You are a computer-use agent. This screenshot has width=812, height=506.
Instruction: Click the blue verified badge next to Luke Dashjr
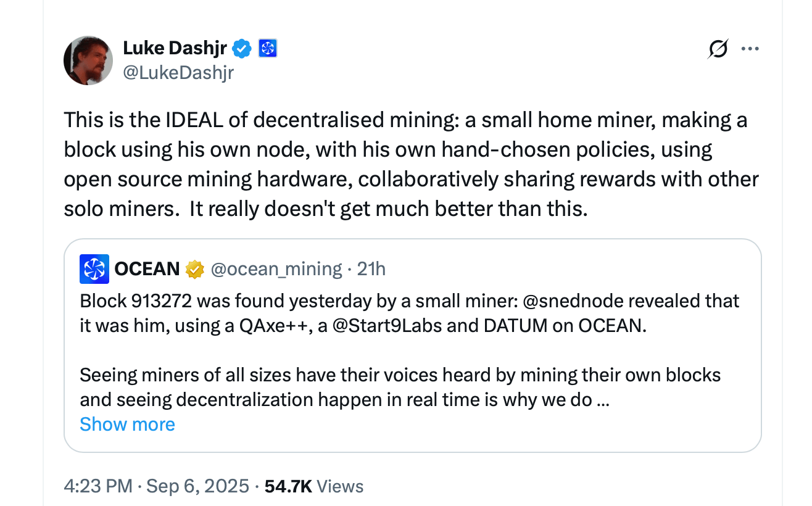tap(242, 48)
